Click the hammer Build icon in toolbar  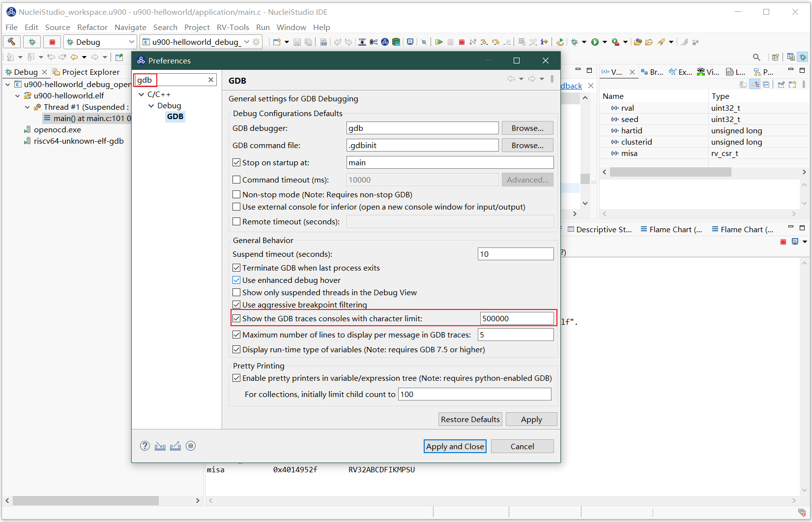[12, 42]
